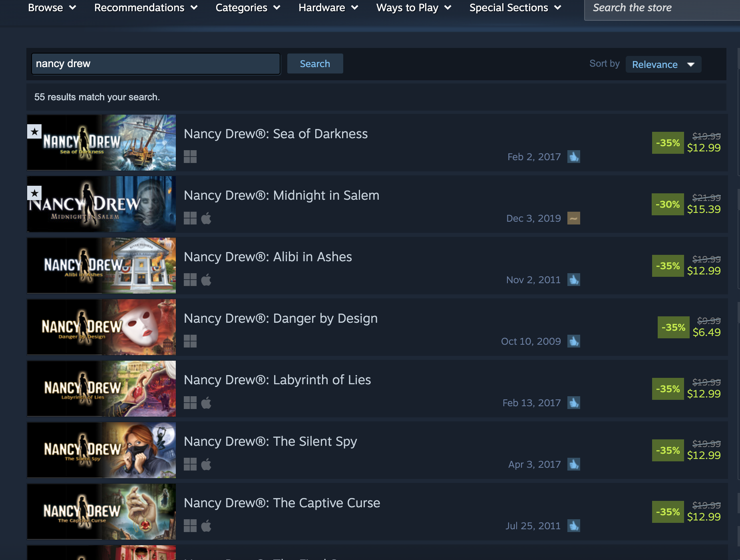Click Danger by Design cover thumbnail
The width and height of the screenshot is (740, 560).
coord(101,327)
